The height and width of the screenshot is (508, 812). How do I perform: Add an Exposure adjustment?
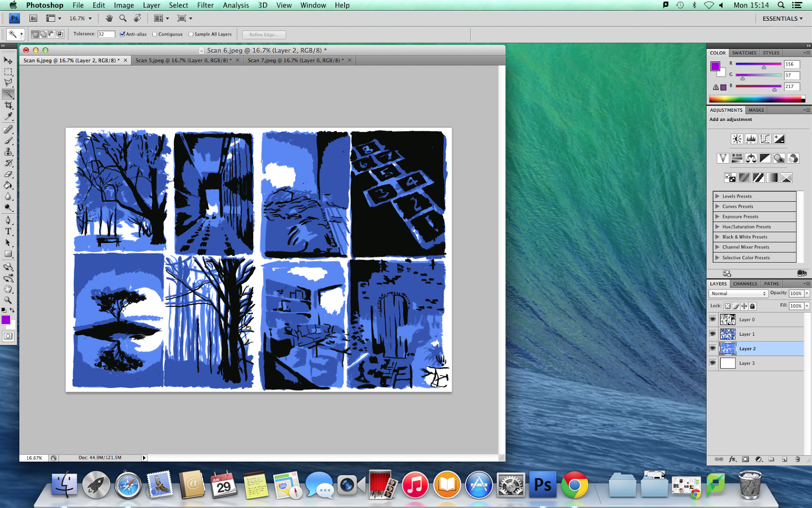pos(779,139)
